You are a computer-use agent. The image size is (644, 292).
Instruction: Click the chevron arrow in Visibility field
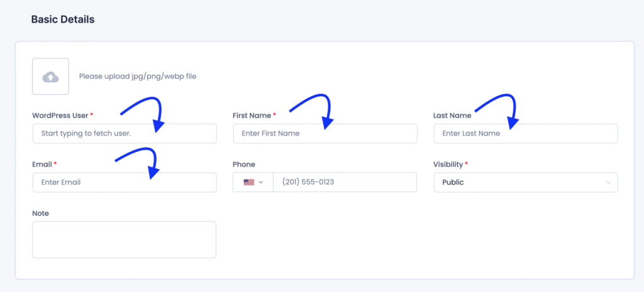(608, 182)
